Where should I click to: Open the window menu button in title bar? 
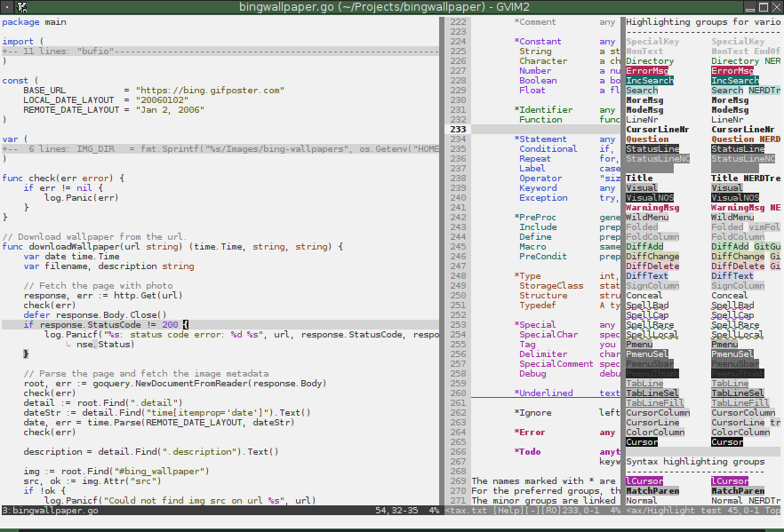(x=7, y=7)
